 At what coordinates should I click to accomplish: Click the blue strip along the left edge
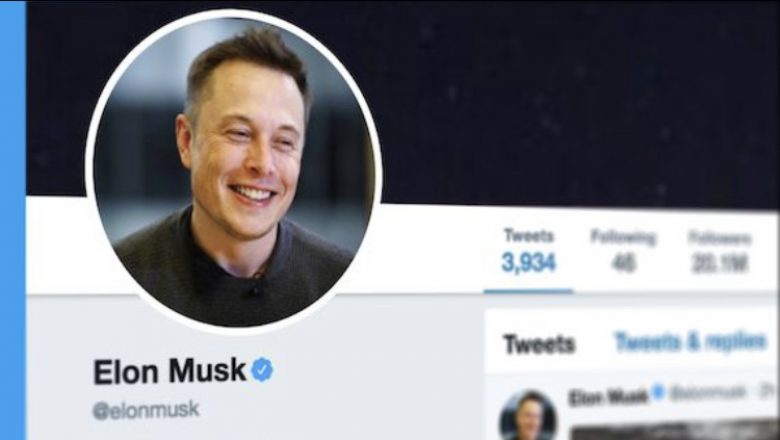12,220
